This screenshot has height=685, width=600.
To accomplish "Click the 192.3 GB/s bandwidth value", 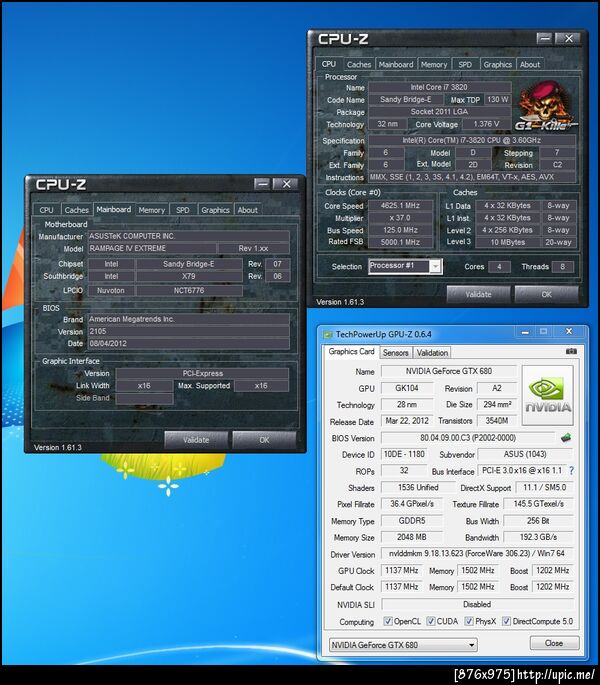I will (x=538, y=537).
